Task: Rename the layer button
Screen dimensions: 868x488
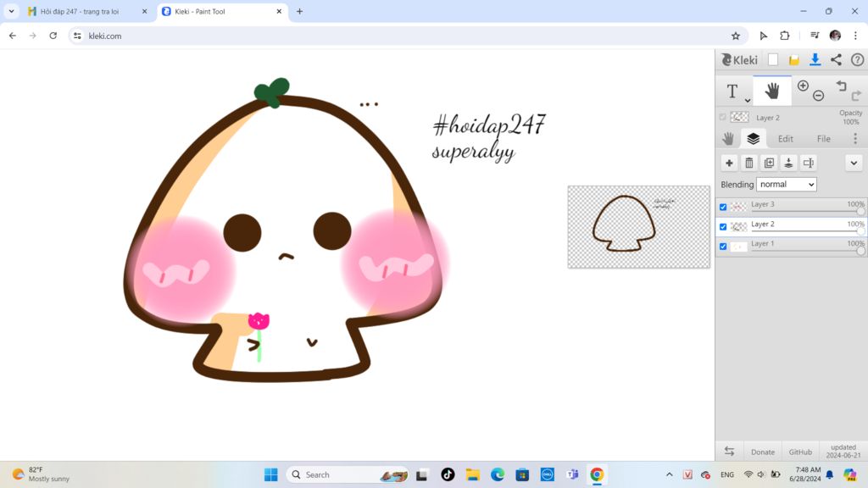Action: click(809, 163)
